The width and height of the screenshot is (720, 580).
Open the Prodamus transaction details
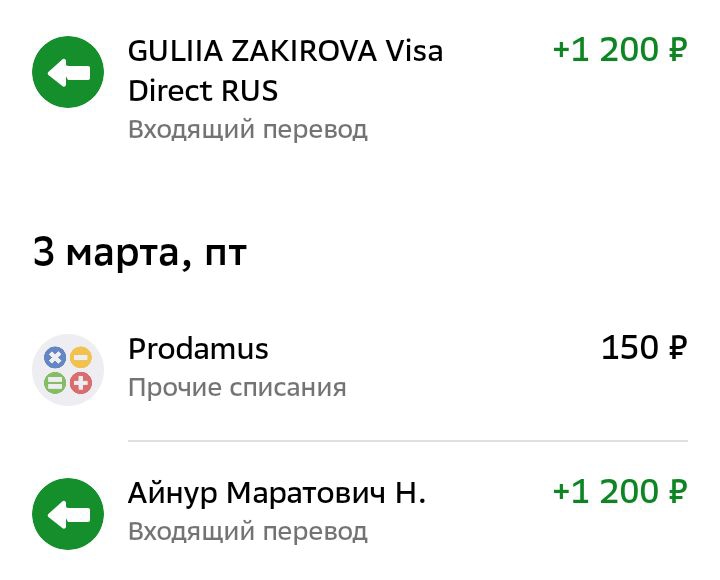(x=360, y=369)
